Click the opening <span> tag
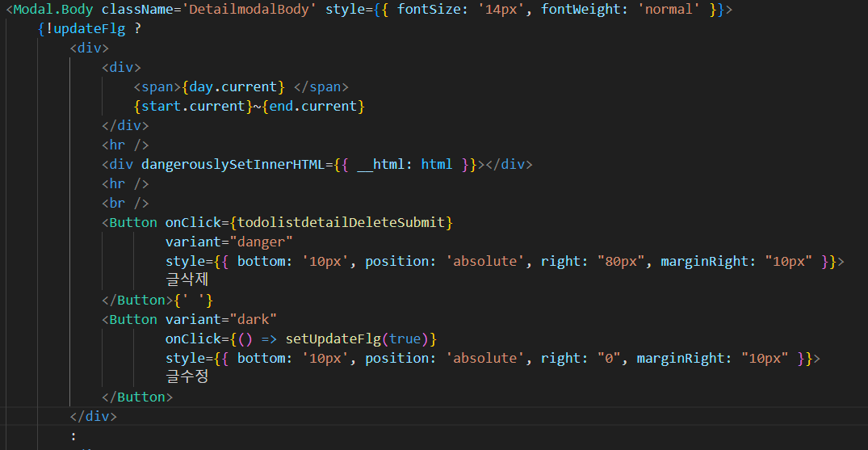The image size is (868, 450). click(157, 87)
